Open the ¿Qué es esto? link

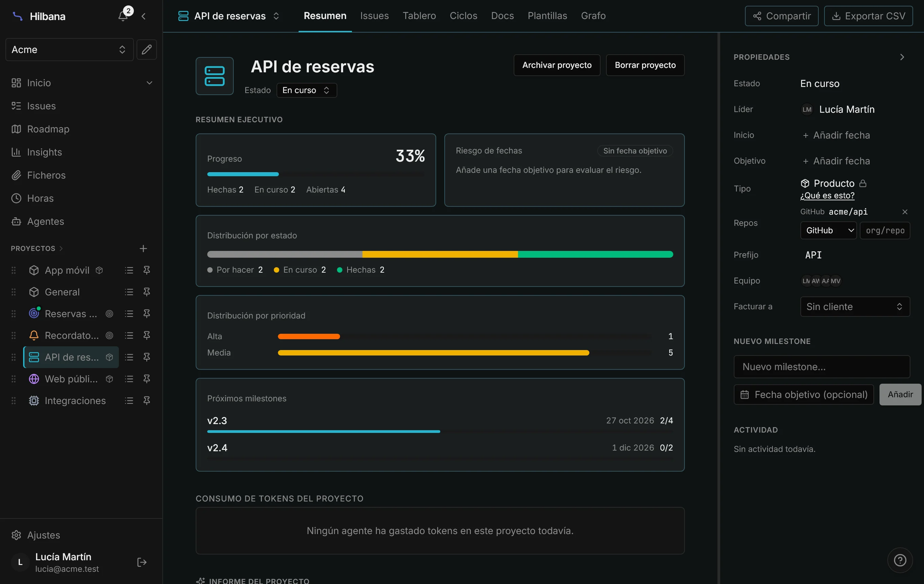click(827, 196)
